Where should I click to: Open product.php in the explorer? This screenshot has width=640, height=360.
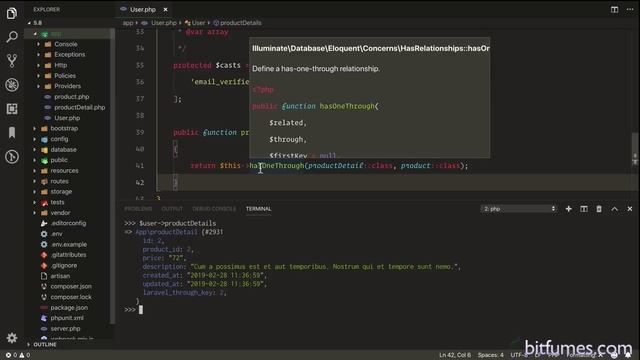[71, 97]
